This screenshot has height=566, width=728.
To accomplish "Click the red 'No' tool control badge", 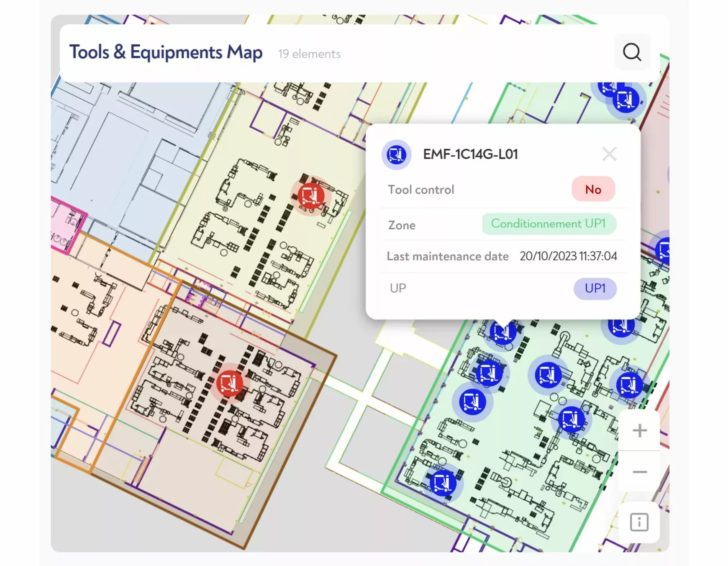I will [x=593, y=189].
